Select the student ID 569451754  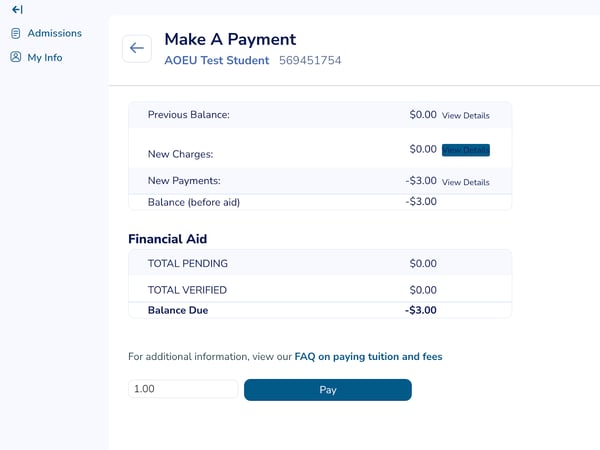point(310,60)
